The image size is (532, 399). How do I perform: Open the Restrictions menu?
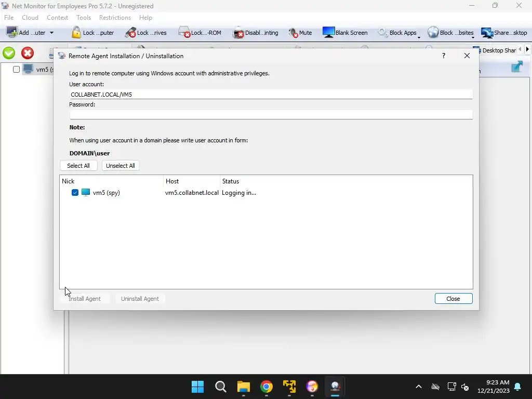coord(115,17)
